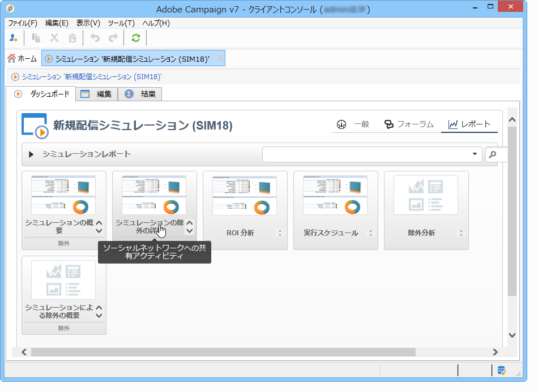Click the magnifier search button

(493, 154)
